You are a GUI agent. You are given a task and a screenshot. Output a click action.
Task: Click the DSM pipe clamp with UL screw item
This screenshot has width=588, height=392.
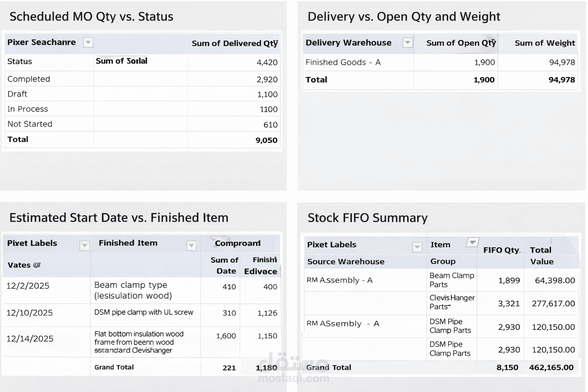tap(144, 312)
